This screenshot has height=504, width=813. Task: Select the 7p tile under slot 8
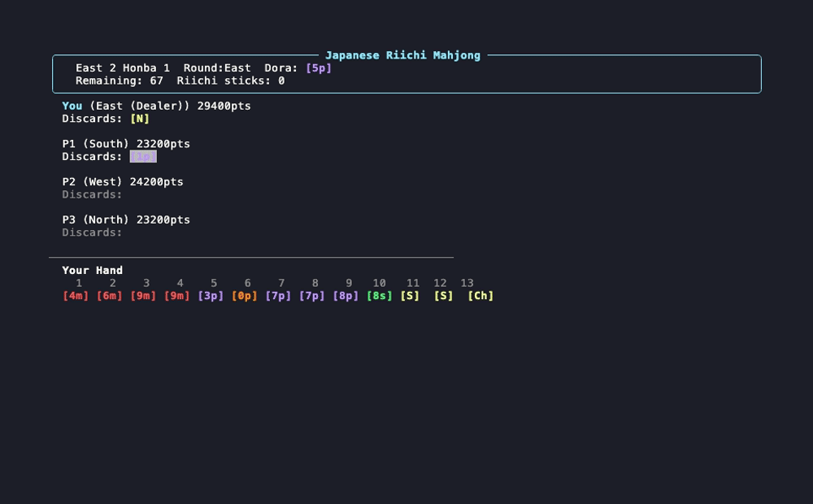point(311,296)
